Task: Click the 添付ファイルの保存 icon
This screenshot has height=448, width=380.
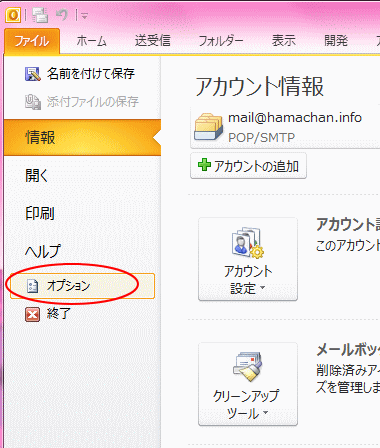Action: (33, 102)
